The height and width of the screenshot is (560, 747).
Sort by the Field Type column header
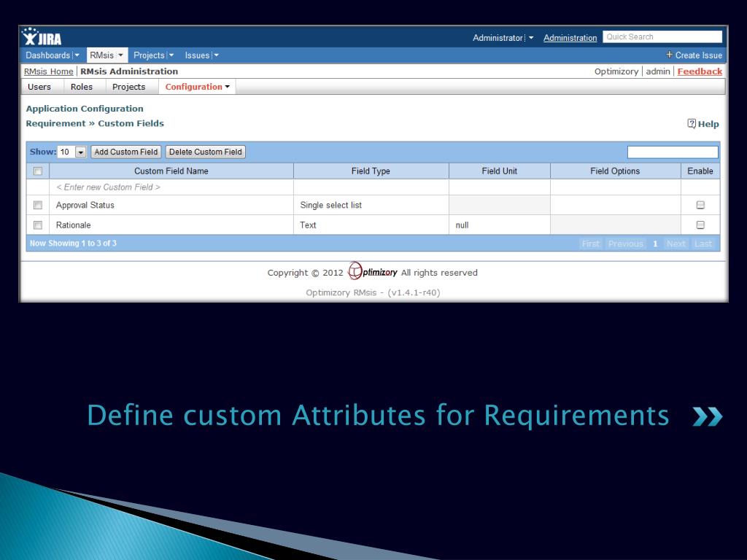(x=371, y=171)
